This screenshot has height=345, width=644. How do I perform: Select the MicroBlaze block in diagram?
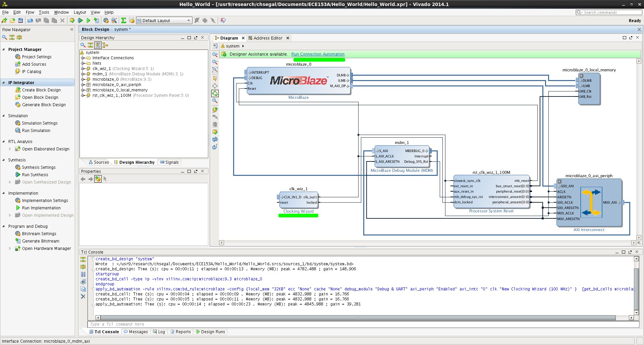[x=299, y=81]
